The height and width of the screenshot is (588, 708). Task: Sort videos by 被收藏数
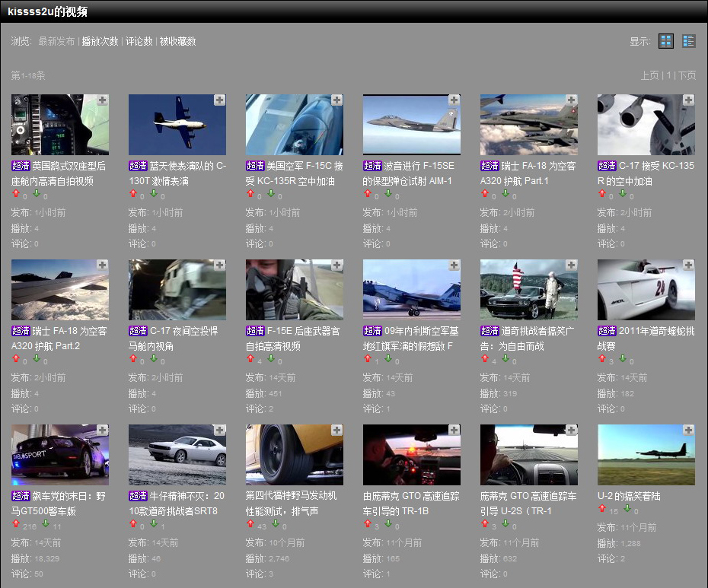(x=177, y=41)
